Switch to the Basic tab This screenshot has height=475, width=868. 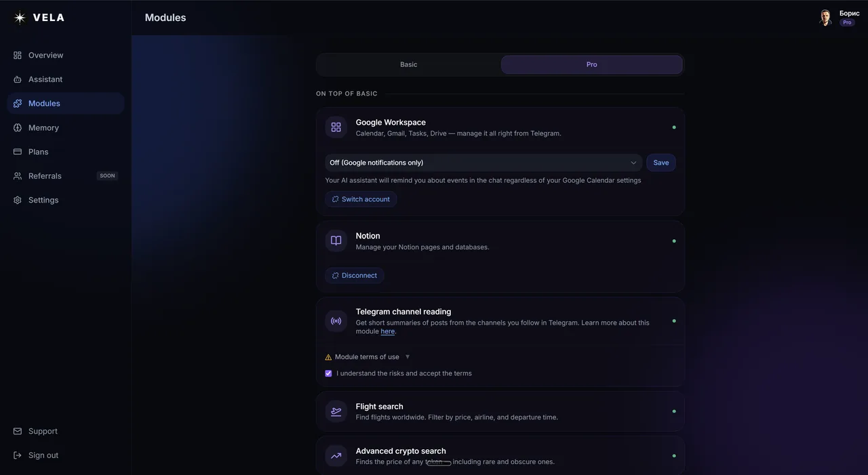click(x=409, y=64)
